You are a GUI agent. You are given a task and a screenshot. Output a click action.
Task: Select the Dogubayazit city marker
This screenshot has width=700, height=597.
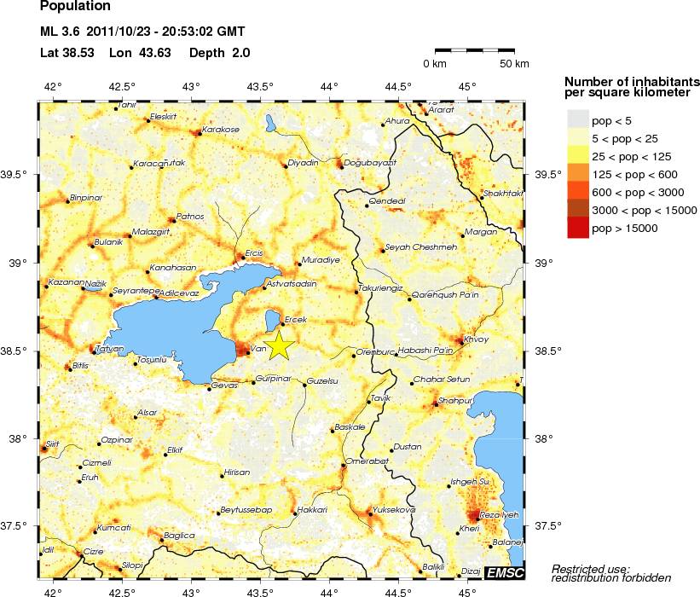click(340, 166)
